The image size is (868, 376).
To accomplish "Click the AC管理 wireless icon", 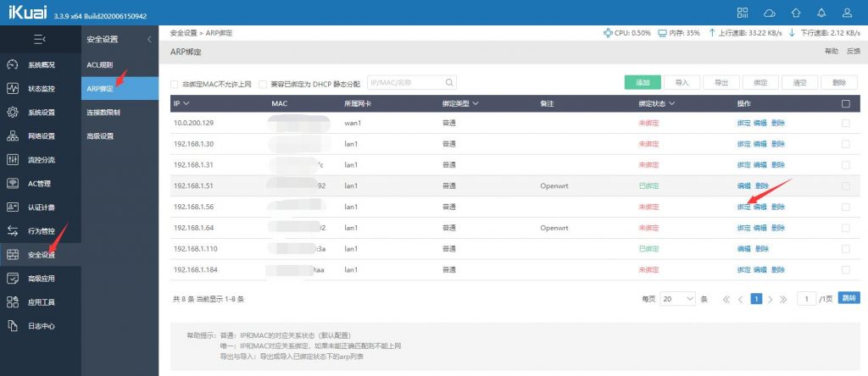I will click(x=12, y=184).
